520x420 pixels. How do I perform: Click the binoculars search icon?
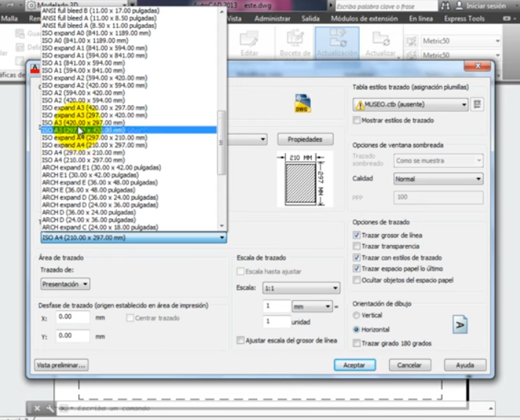446,6
